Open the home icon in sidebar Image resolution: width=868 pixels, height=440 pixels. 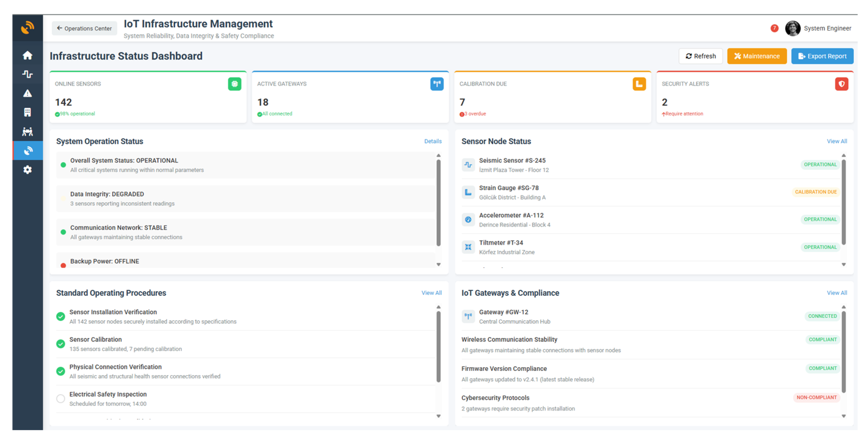pos(27,55)
